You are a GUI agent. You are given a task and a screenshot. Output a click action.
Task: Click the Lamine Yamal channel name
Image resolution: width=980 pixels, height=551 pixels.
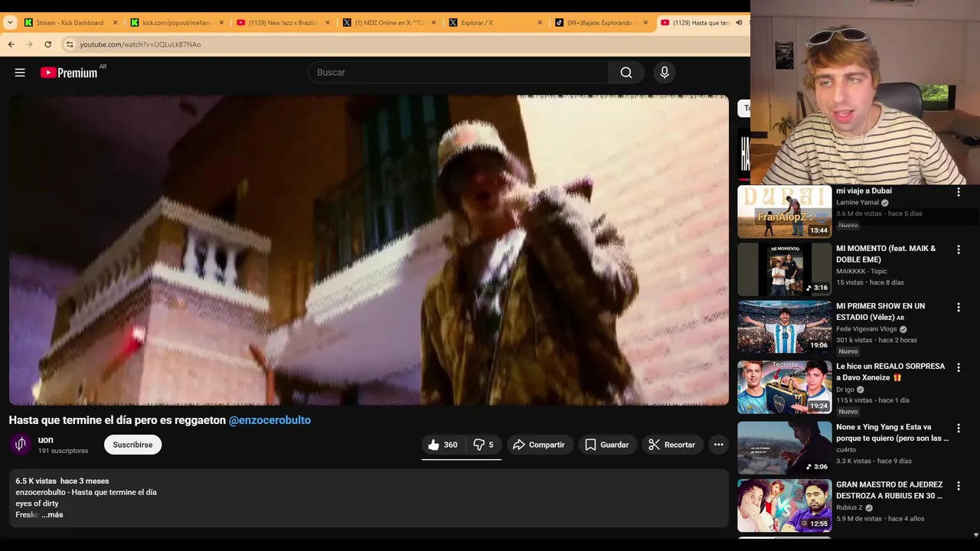(x=857, y=203)
